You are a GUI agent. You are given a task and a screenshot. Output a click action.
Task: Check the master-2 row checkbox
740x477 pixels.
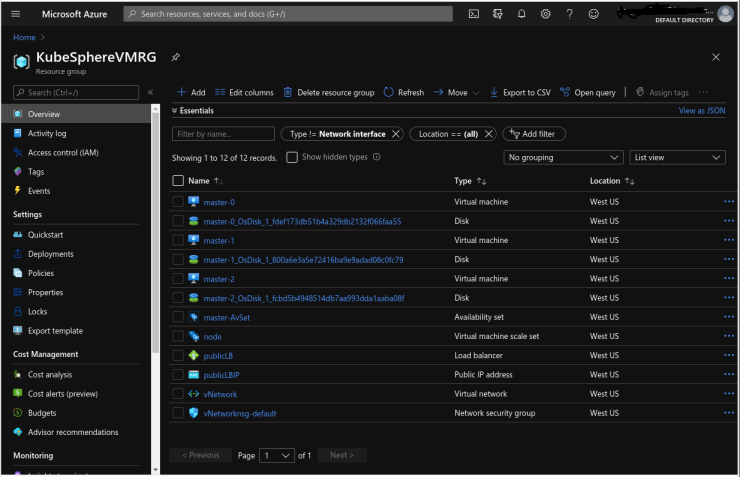pos(178,278)
